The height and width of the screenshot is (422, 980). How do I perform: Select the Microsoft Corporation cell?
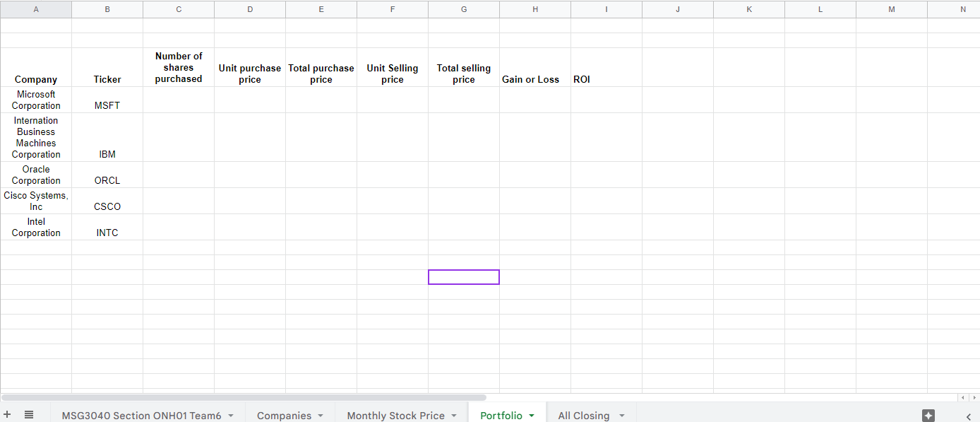pos(36,100)
